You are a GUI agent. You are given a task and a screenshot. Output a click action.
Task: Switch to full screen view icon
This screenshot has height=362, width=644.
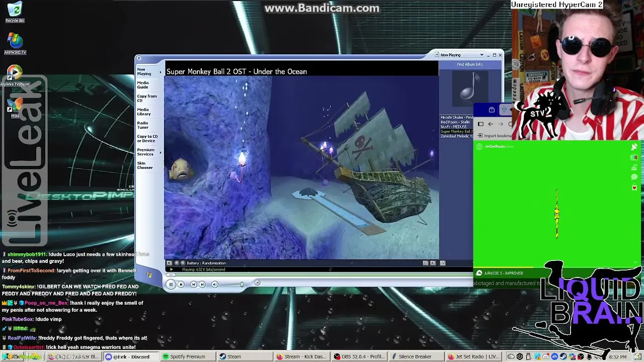click(443, 263)
